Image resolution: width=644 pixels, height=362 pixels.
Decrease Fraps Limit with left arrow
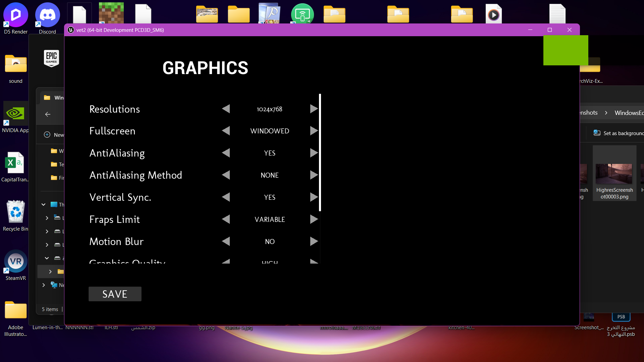[x=226, y=219]
